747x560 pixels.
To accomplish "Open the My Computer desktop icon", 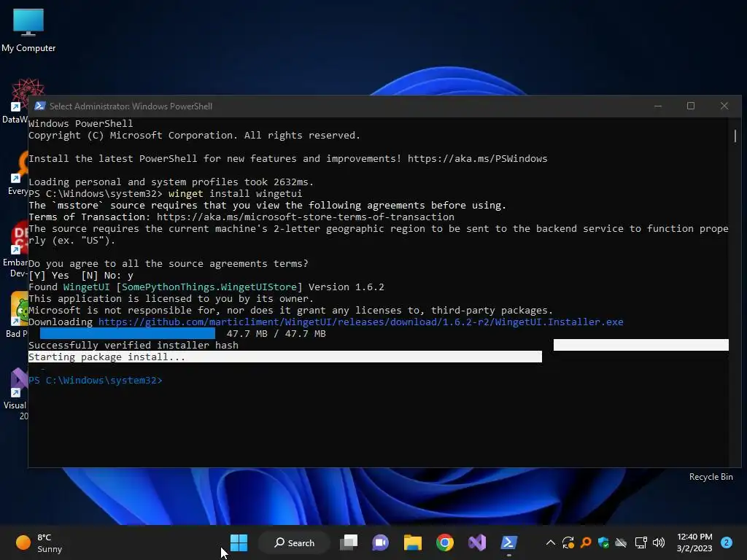I will 28,31.
